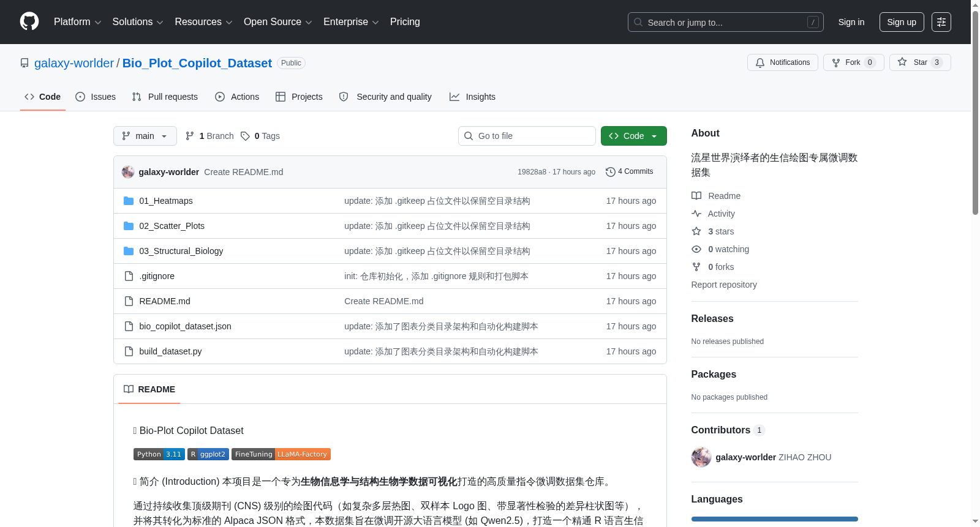Switch to the Projects tab
980x527 pixels.
(x=299, y=97)
